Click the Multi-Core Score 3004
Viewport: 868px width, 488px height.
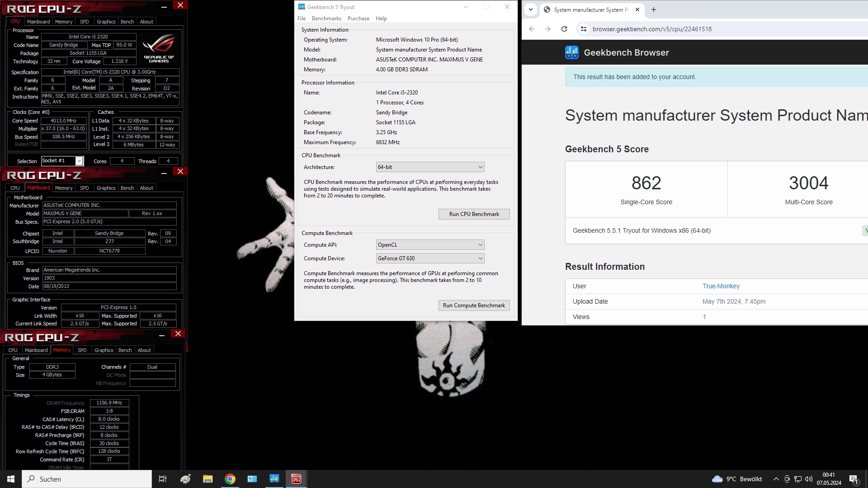[809, 183]
